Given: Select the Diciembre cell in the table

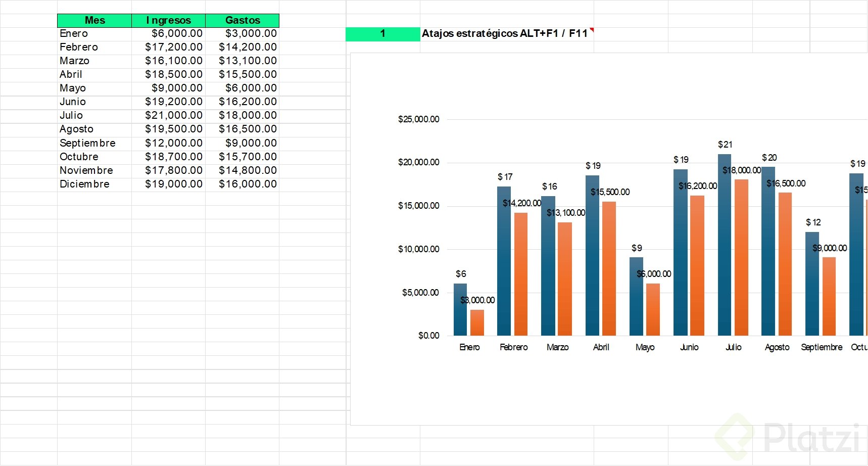Looking at the screenshot, I should point(94,184).
